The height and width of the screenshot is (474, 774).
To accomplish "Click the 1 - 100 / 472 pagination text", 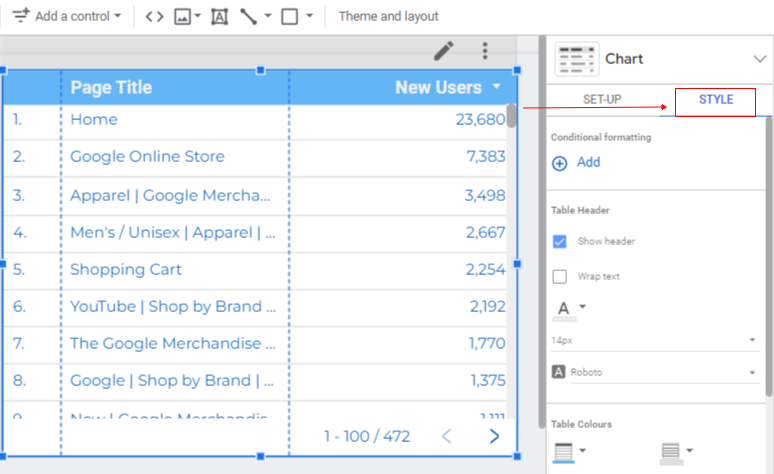I will point(367,436).
